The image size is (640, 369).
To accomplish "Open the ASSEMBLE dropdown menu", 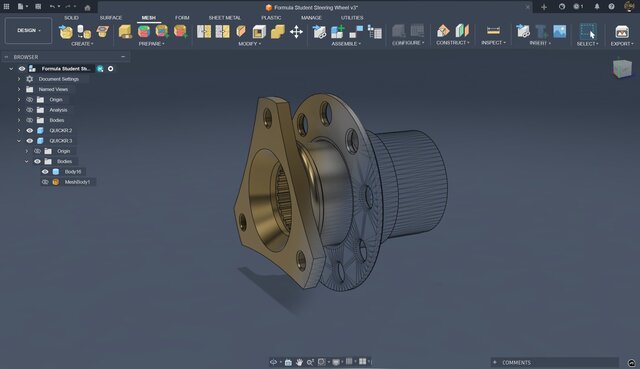I will [346, 44].
